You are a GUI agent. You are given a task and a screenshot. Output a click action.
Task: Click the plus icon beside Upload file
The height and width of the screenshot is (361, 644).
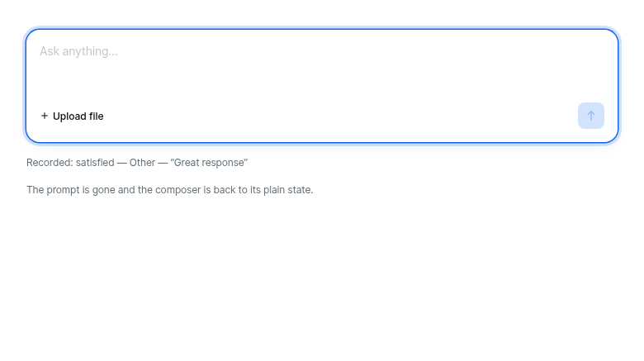pos(45,116)
